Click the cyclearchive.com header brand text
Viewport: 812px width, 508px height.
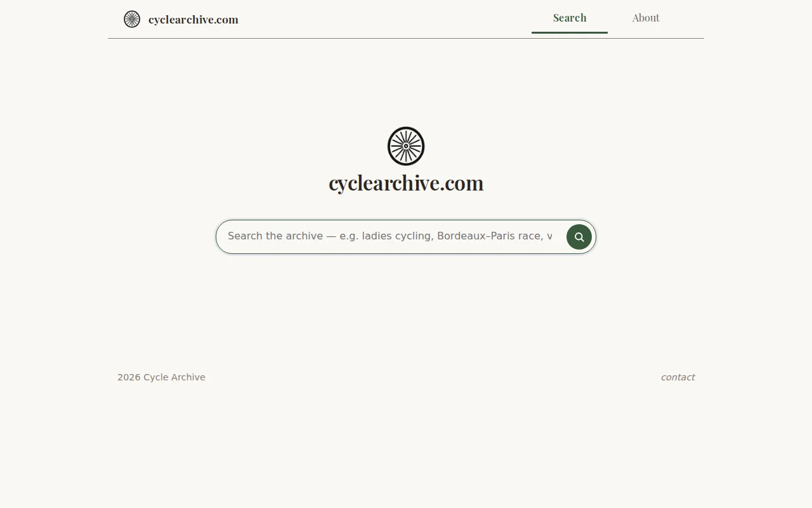coord(193,20)
